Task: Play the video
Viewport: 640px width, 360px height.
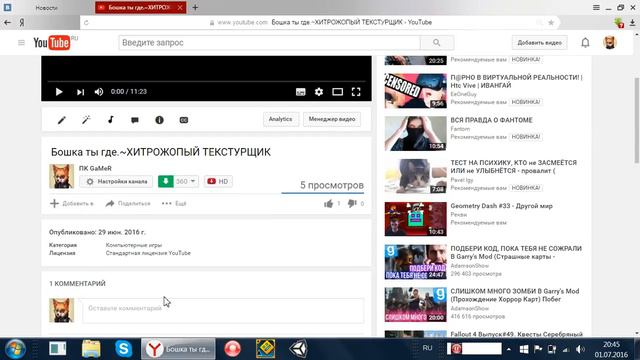Action: point(59,92)
